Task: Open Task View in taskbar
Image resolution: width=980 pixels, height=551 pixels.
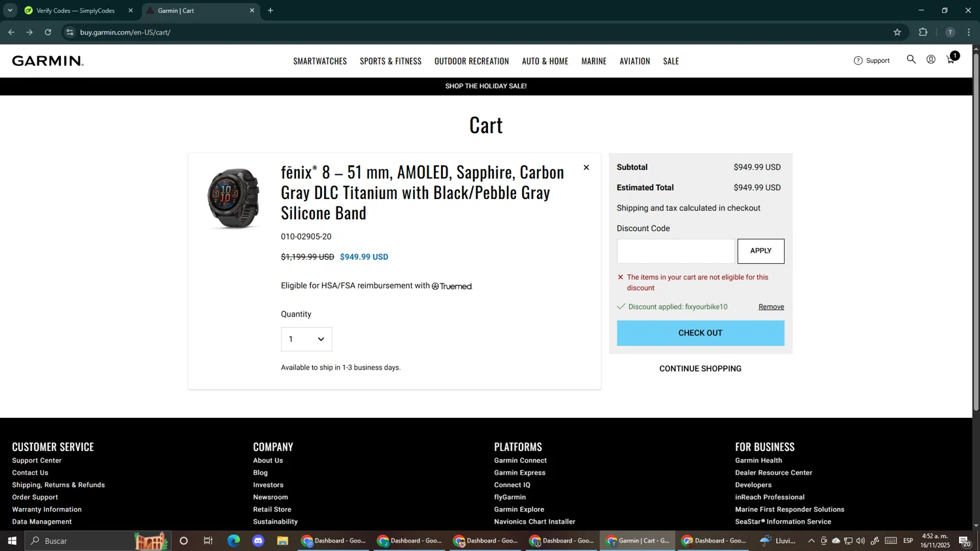Action: click(x=208, y=541)
